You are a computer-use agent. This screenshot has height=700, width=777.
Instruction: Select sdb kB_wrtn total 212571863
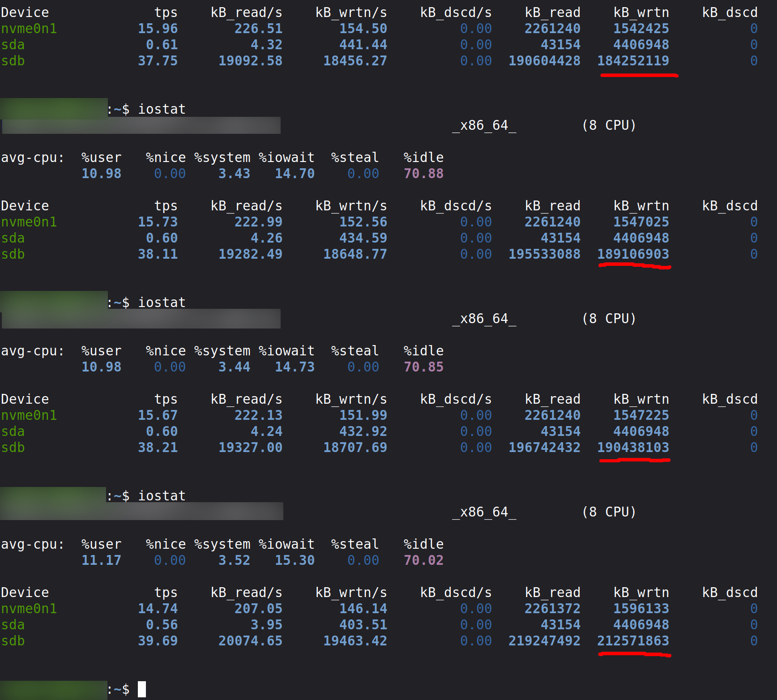633,641
